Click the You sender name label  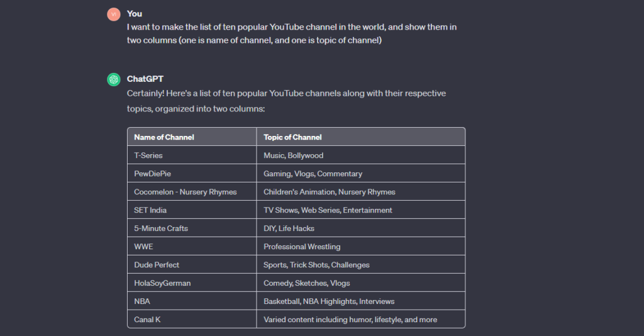134,14
